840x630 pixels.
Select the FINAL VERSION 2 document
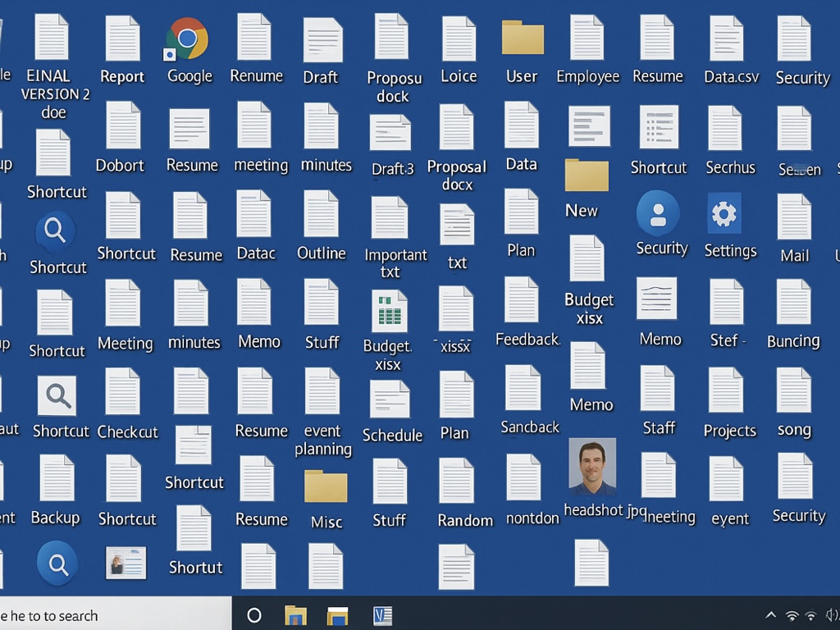(52, 38)
